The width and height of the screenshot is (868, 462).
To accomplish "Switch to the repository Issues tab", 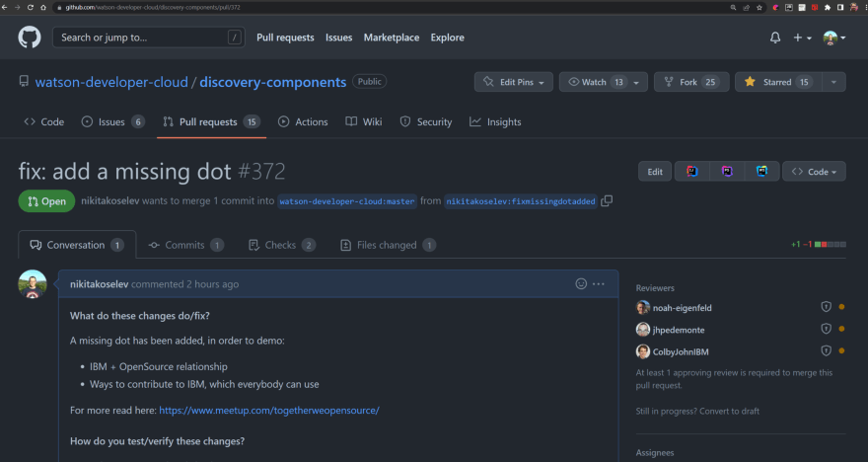I will pyautogui.click(x=112, y=121).
